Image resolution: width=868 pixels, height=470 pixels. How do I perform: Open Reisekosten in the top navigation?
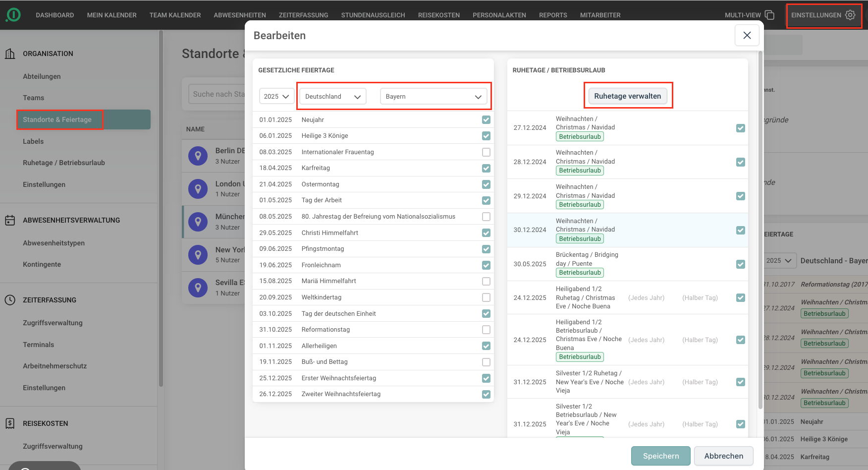point(439,15)
